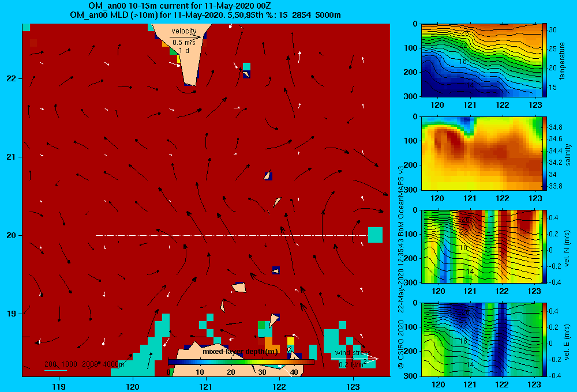Click the '34.8' tick on the salinity colorbar

[x=556, y=127]
